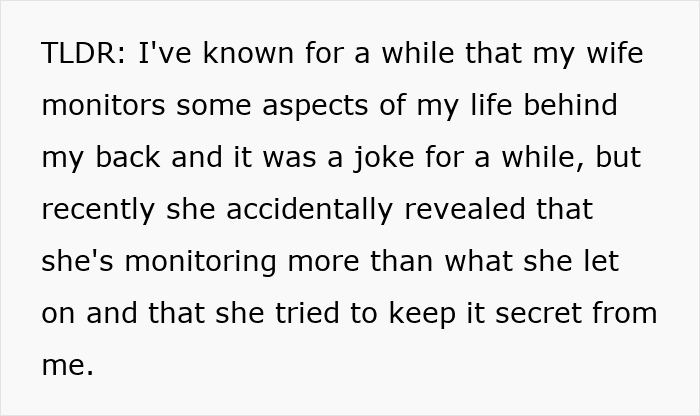Screen dimensions: 700x416
Task: Click the word "TLDR:" at the start
Action: click(x=83, y=53)
